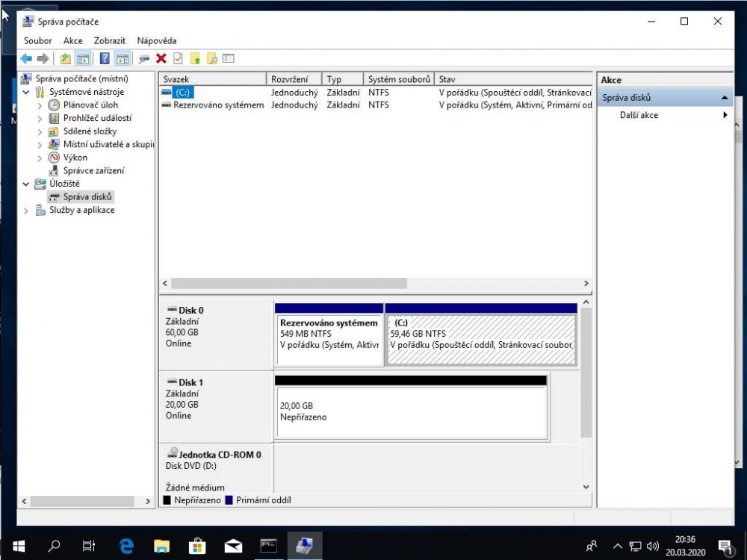Open the Další akce submenu
The image size is (747, 560).
[x=639, y=115]
